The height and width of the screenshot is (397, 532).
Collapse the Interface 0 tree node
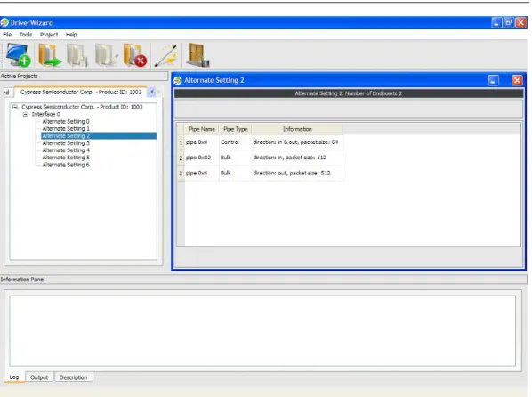[x=26, y=115]
